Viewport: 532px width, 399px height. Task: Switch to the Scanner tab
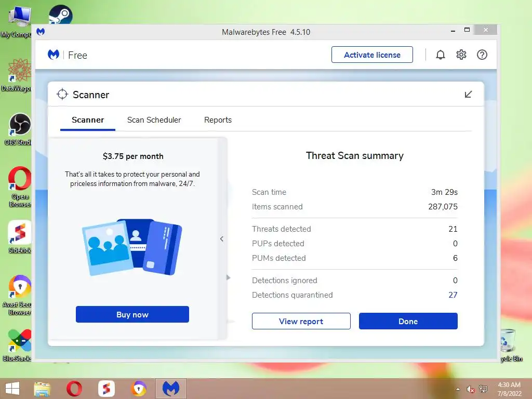[88, 120]
